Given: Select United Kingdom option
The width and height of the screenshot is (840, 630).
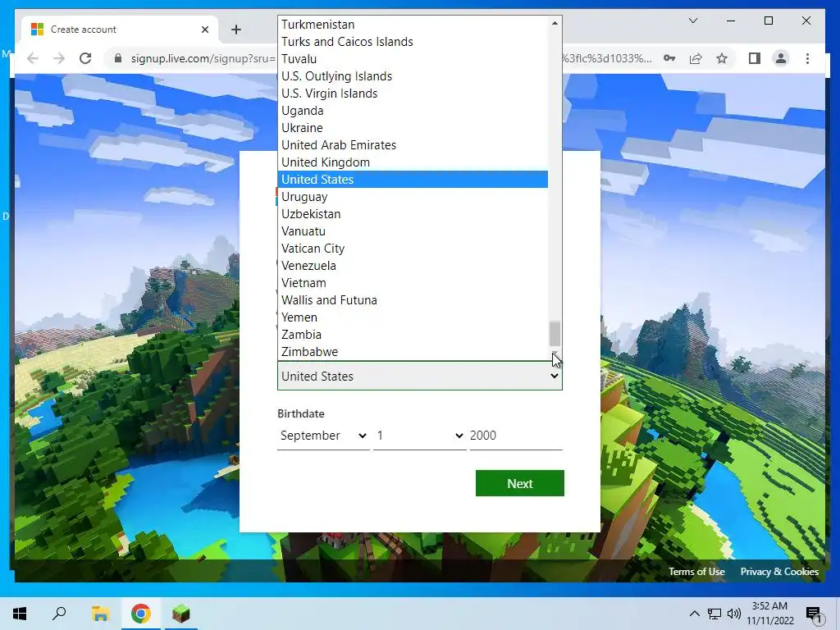Looking at the screenshot, I should (413, 162).
